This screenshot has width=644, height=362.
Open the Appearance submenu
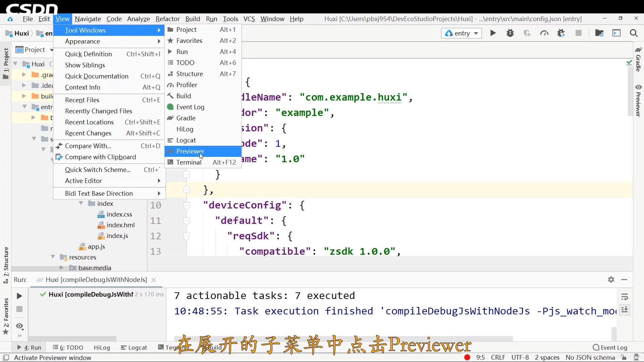pos(109,41)
